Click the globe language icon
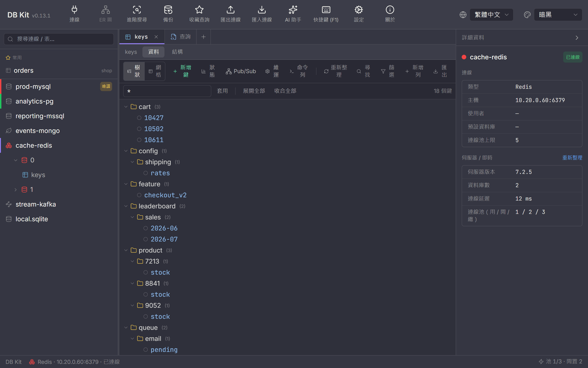This screenshot has width=588, height=368. [x=463, y=15]
